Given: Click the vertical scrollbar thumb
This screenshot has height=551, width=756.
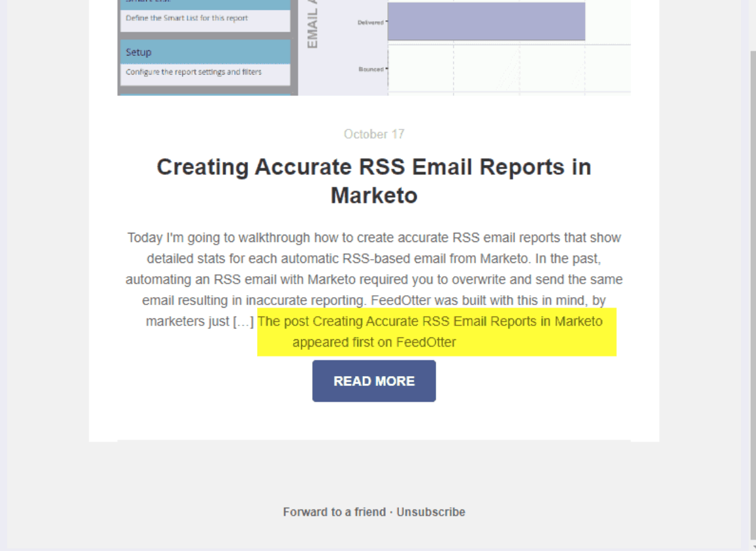Looking at the screenshot, I should click(753, 289).
